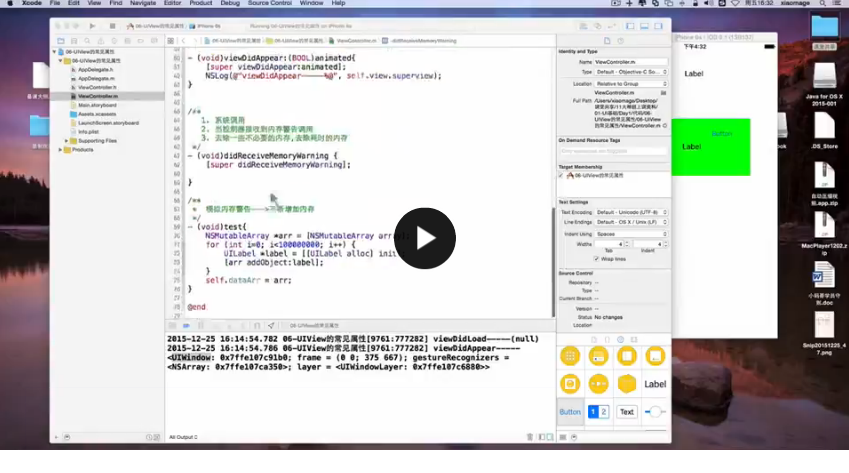Image resolution: width=849 pixels, height=473 pixels.
Task: Open the Product menu
Action: (200, 3)
